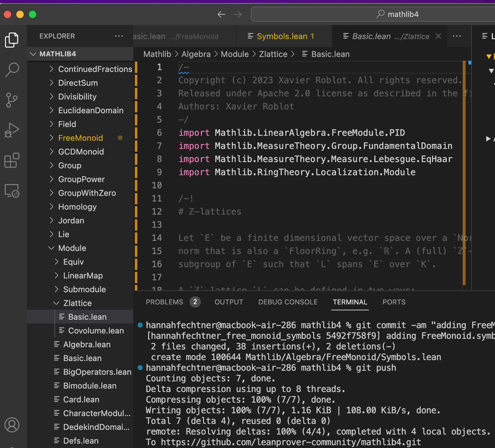This screenshot has width=495, height=448.
Task: Expand the Homology folder
Action: [80, 207]
